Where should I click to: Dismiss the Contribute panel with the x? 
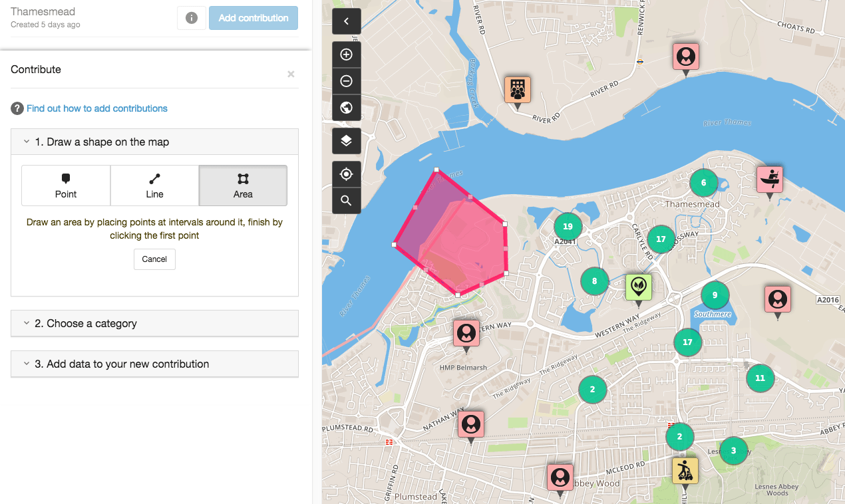(291, 74)
